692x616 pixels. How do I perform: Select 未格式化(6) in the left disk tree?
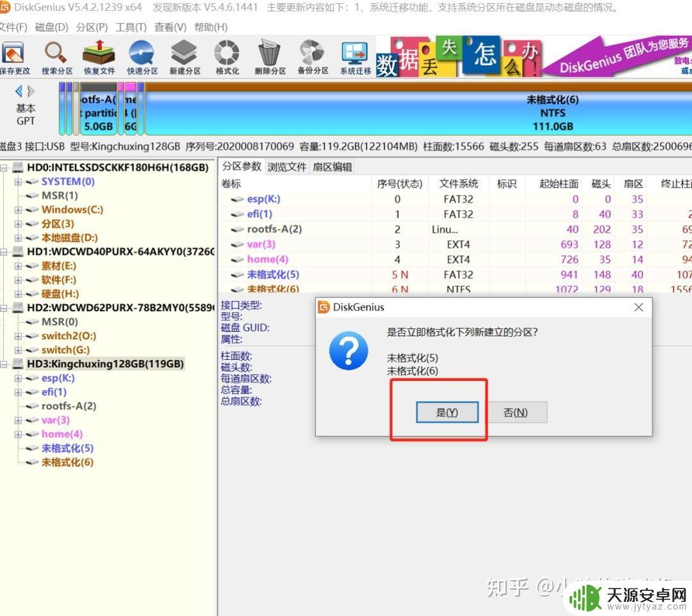67,462
